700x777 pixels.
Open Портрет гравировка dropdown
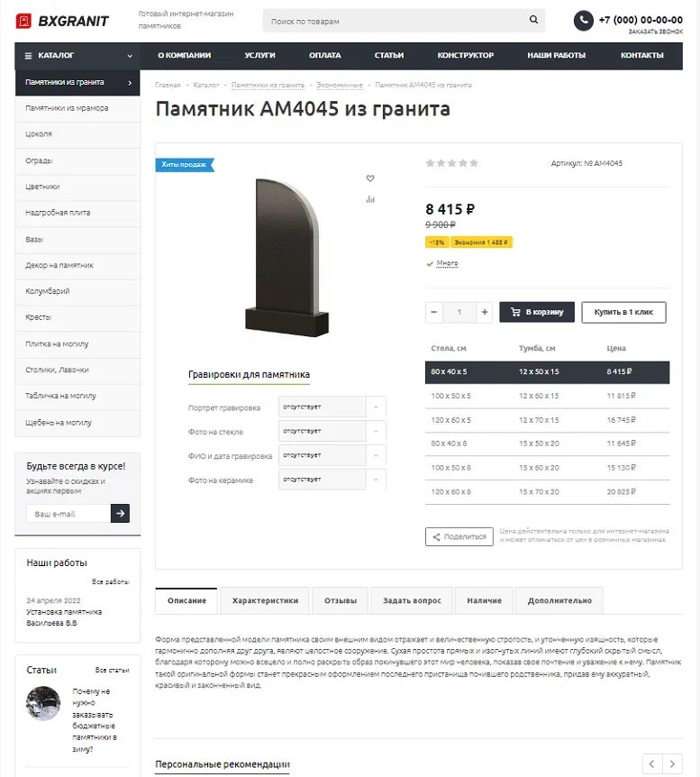coord(332,407)
